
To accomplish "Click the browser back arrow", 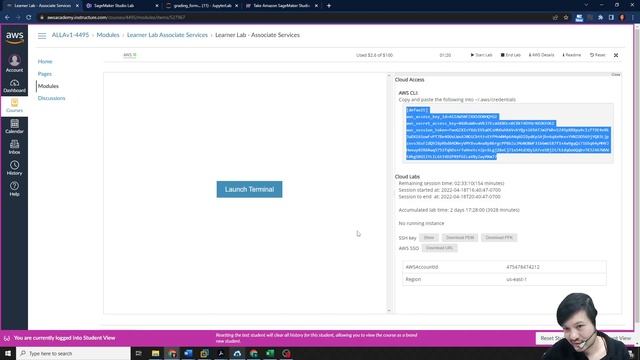I will click(7, 18).
